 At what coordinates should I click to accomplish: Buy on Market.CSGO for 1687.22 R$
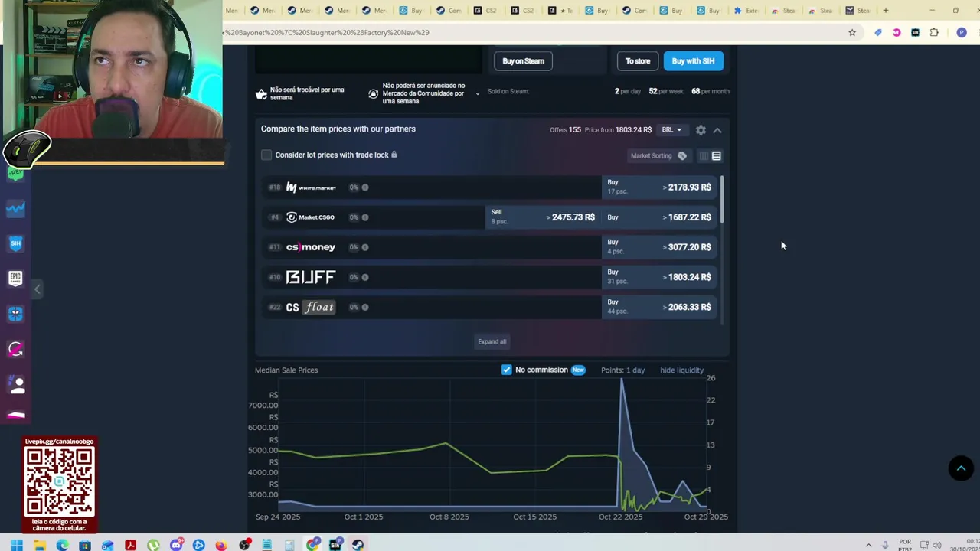click(659, 217)
